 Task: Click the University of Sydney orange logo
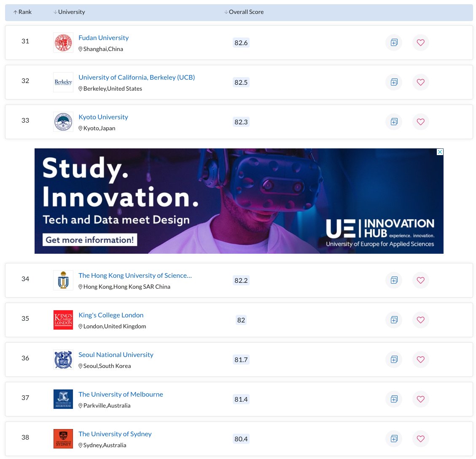click(x=63, y=439)
